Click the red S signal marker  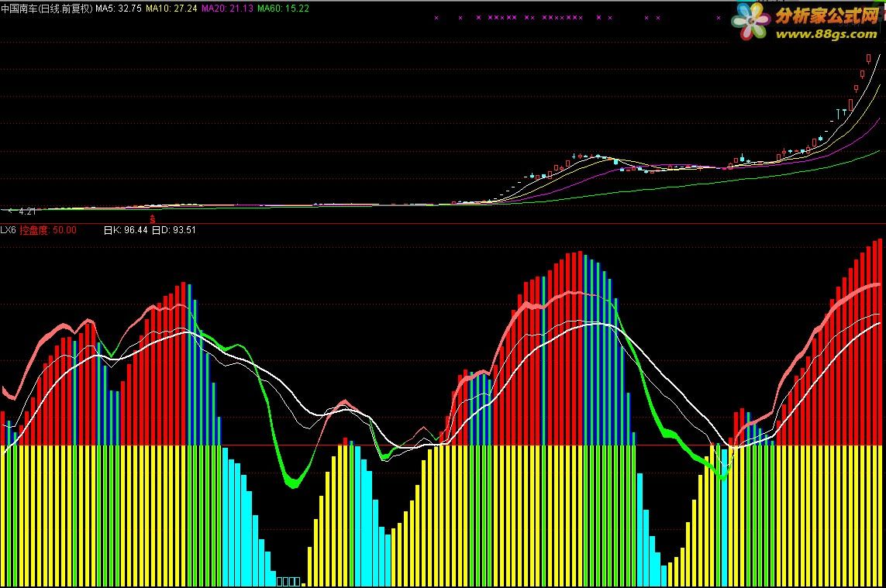(x=152, y=218)
